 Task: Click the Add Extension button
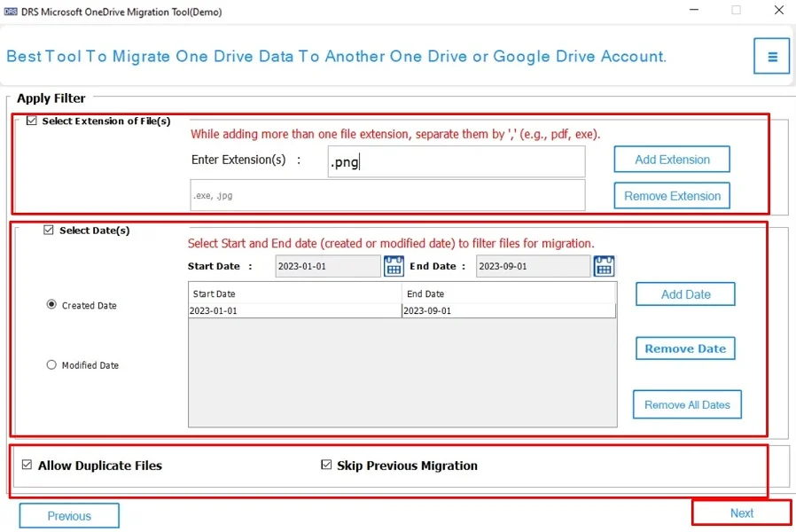tap(671, 160)
